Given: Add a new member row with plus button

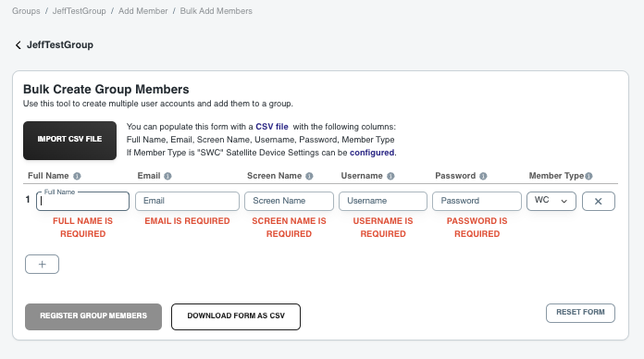Looking at the screenshot, I should [x=42, y=264].
